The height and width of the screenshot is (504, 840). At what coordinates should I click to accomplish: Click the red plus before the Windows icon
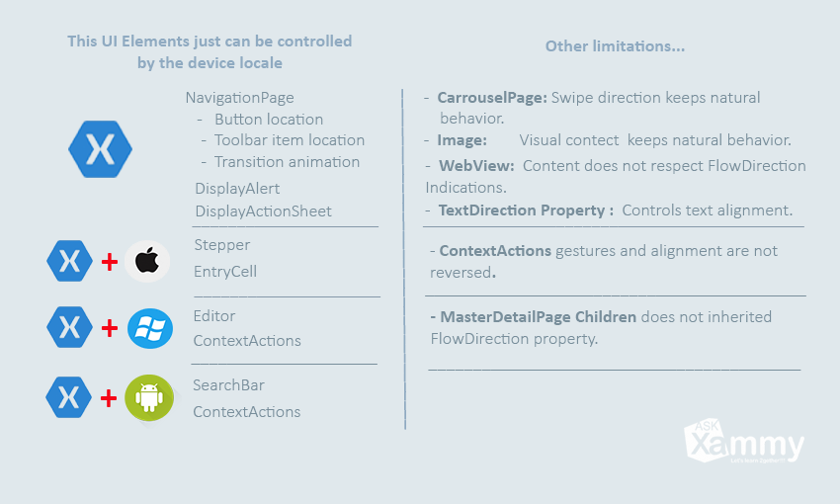tap(110, 328)
